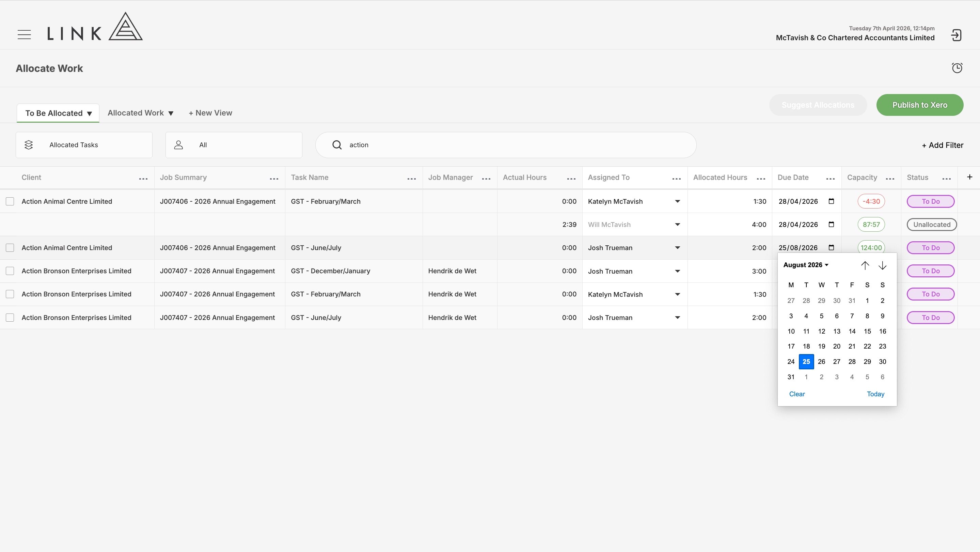Viewport: 980px width, 552px height.
Task: Tick Action Bronson GST February/March row checkbox
Action: 10,294
